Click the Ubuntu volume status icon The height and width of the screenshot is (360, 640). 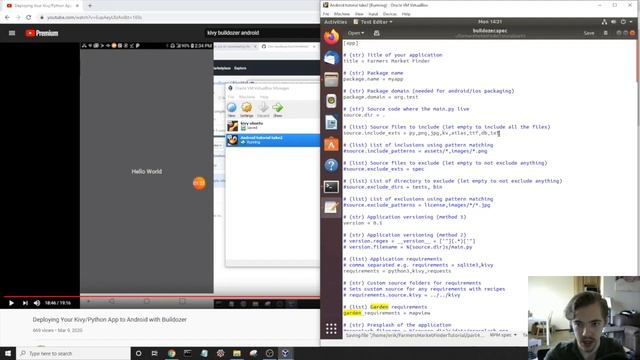[614, 22]
